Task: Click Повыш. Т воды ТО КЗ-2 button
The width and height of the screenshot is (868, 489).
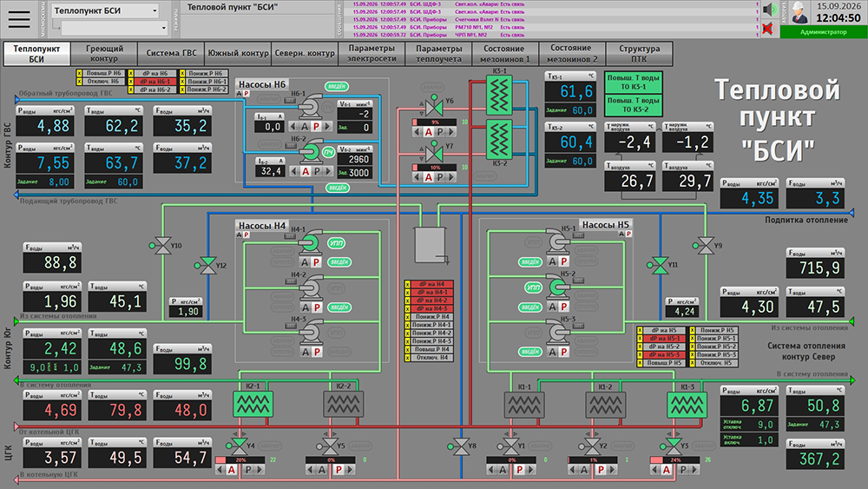Action: [x=634, y=105]
